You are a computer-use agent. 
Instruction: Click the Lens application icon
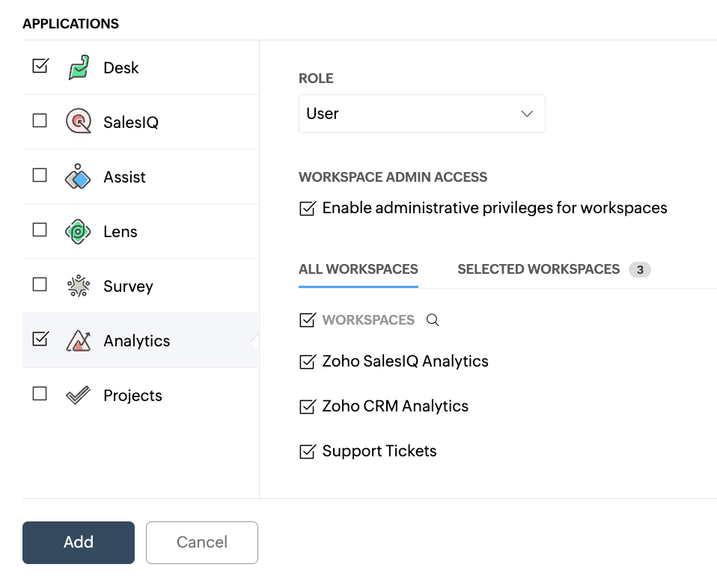[79, 231]
